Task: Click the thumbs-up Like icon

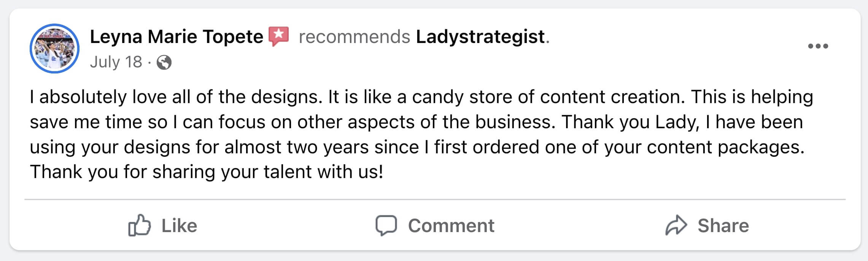Action: (139, 225)
